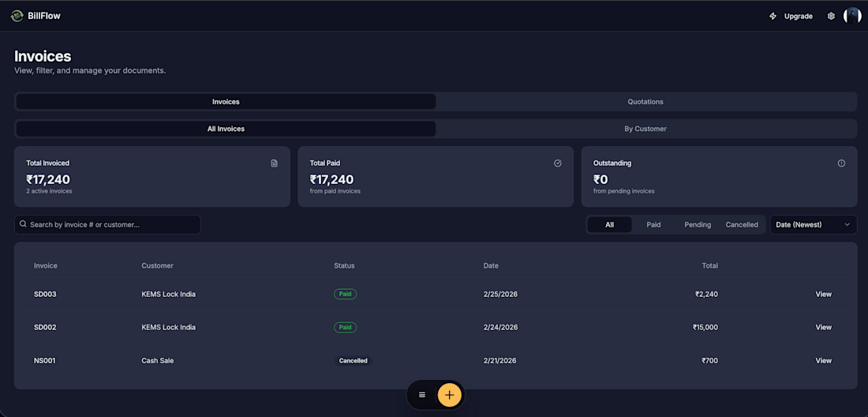Click the lightning bolt Upgrade icon
Image resolution: width=868 pixels, height=417 pixels.
click(773, 16)
